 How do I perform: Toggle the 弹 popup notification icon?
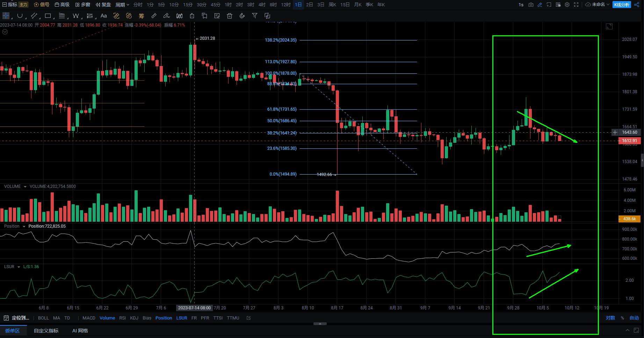[558, 5]
